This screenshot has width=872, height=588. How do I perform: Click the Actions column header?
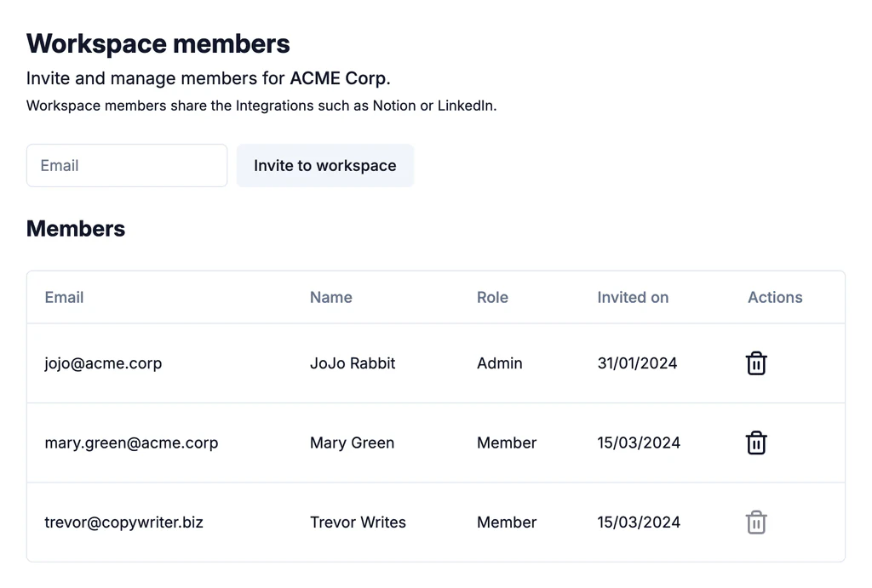point(775,297)
